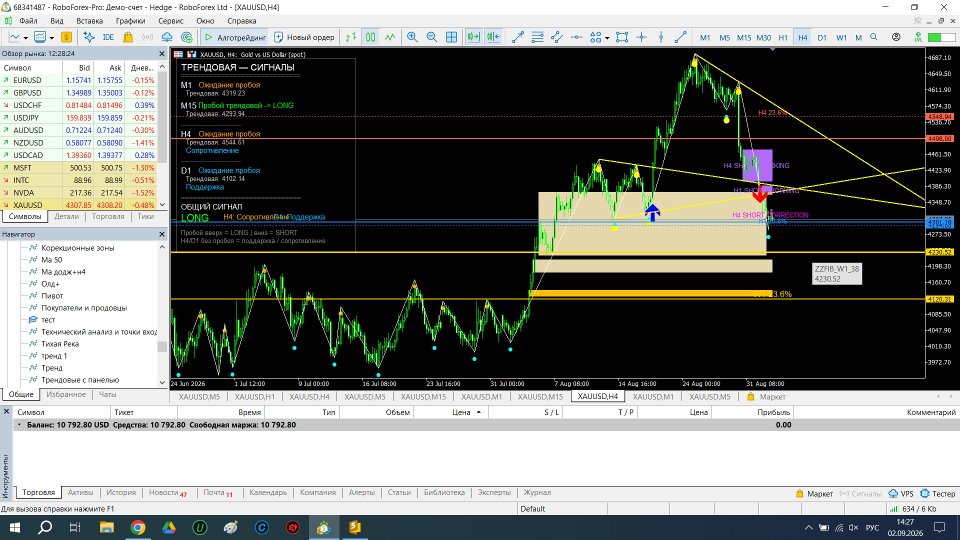The height and width of the screenshot is (540, 960).
Task: Click the signals broadcast icon
Action: (148, 37)
